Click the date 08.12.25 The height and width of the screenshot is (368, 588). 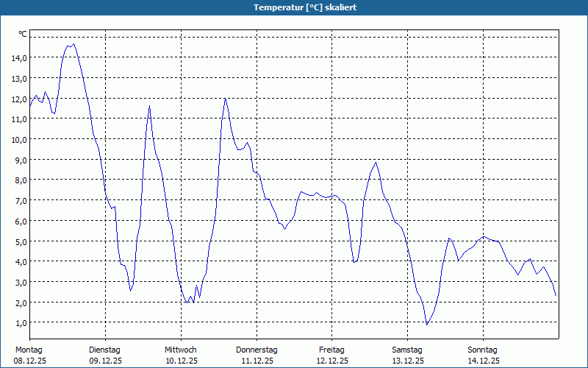tap(30, 361)
